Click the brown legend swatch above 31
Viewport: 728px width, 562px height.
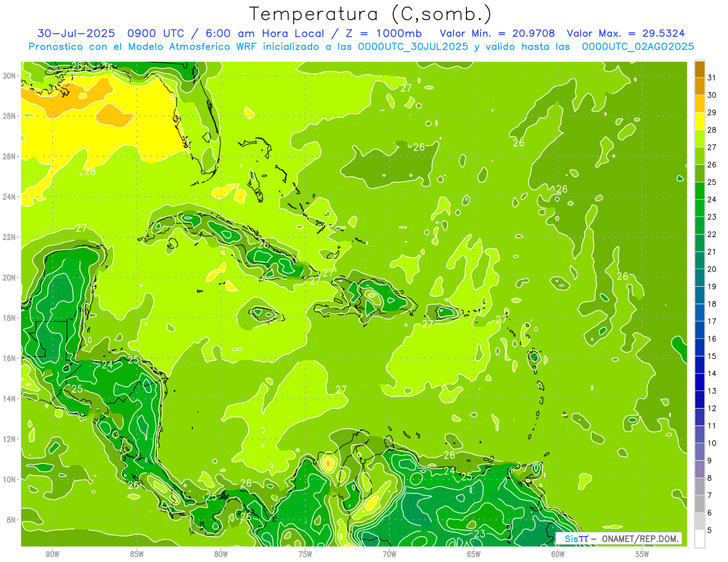pos(699,69)
